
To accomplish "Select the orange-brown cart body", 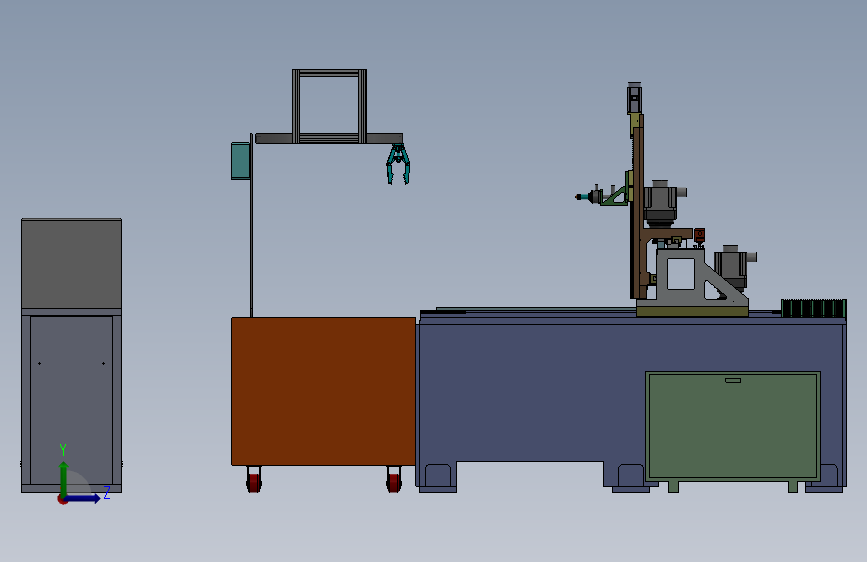I will tap(323, 391).
